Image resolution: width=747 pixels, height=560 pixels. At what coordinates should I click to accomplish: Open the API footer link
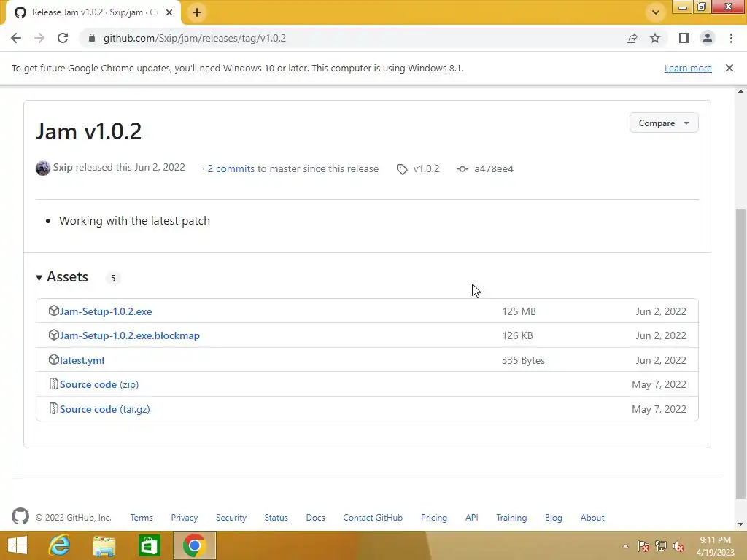click(472, 518)
